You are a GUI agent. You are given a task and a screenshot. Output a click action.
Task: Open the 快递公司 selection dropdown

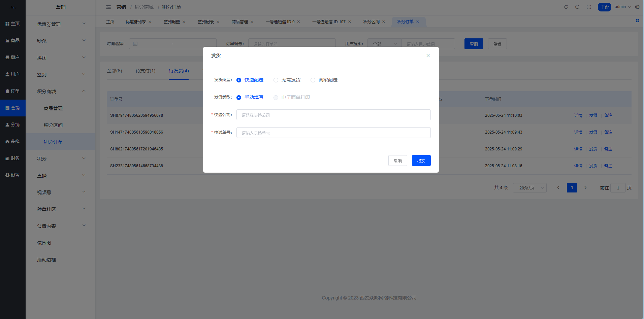point(333,115)
